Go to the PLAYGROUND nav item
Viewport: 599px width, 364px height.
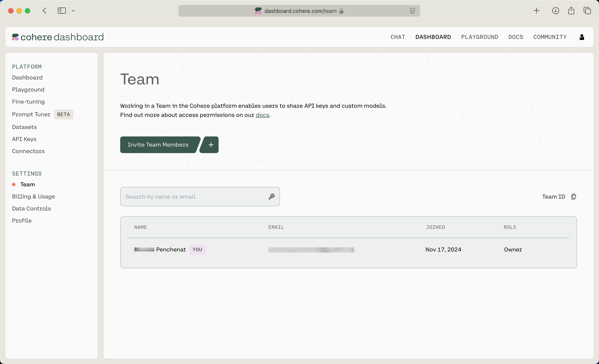tap(480, 37)
